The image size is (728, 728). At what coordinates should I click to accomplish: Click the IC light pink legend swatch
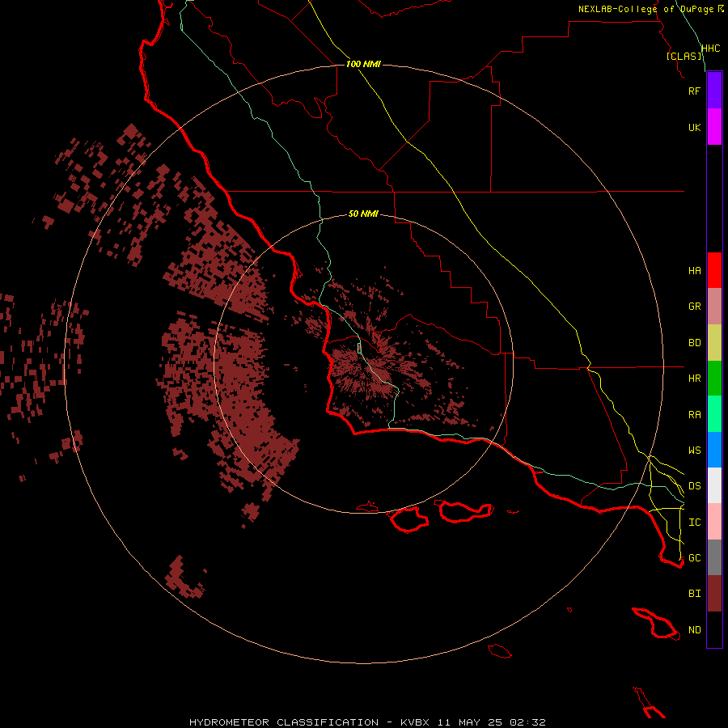(x=714, y=522)
